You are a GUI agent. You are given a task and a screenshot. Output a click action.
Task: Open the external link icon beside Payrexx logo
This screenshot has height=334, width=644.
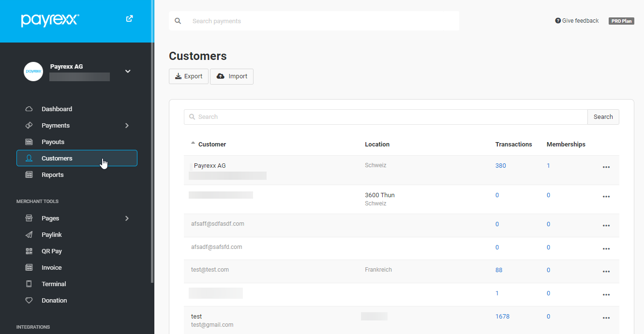click(129, 19)
